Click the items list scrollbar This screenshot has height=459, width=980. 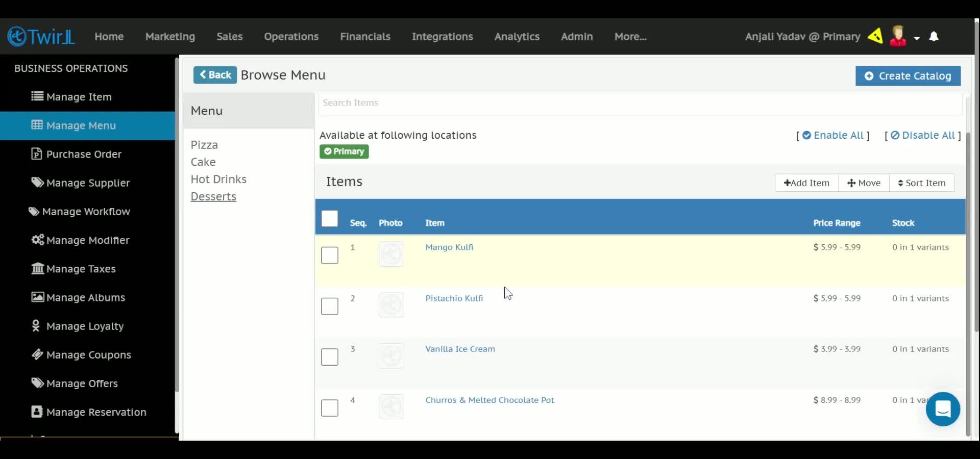click(x=968, y=284)
